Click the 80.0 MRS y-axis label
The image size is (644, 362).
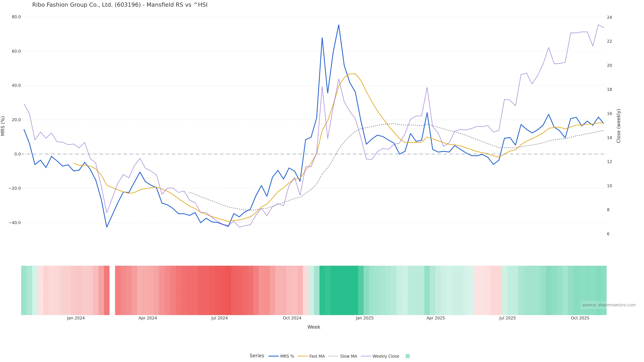16,17
